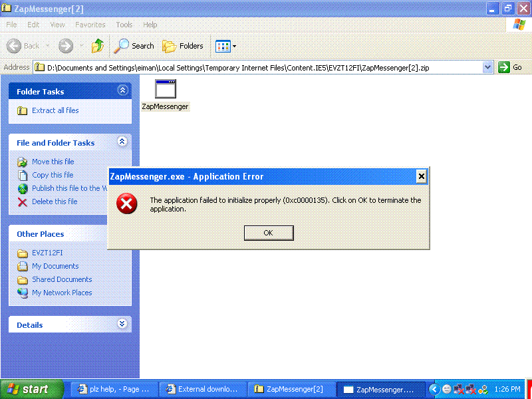Viewport: 532px width, 399px height.
Task: Collapse the File and Folder Tasks panel
Action: pos(122,142)
